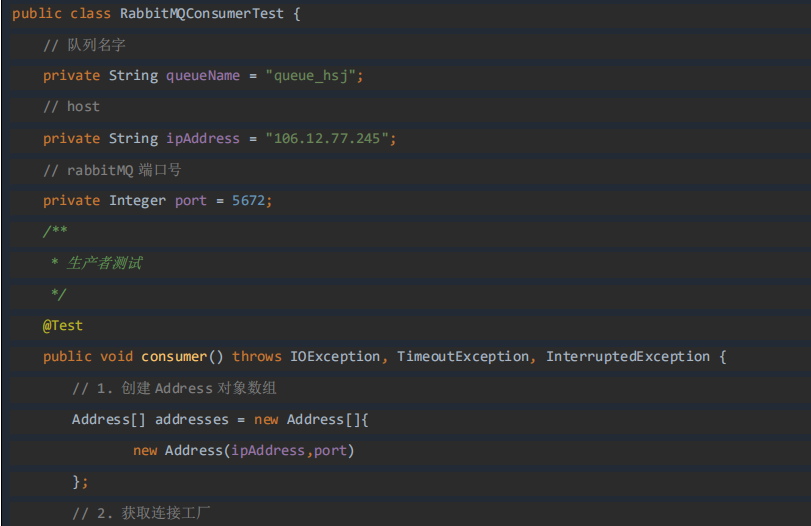Click TimeoutException in the signature

pyautogui.click(x=463, y=356)
